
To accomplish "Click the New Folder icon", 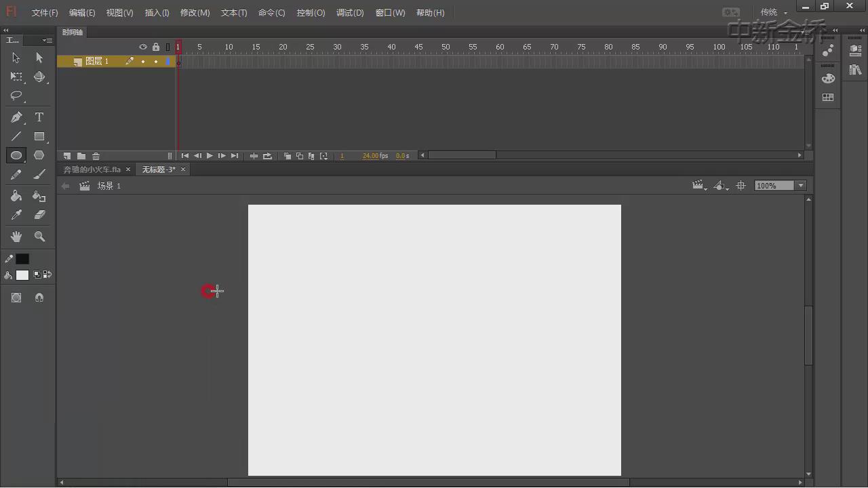I will point(81,156).
